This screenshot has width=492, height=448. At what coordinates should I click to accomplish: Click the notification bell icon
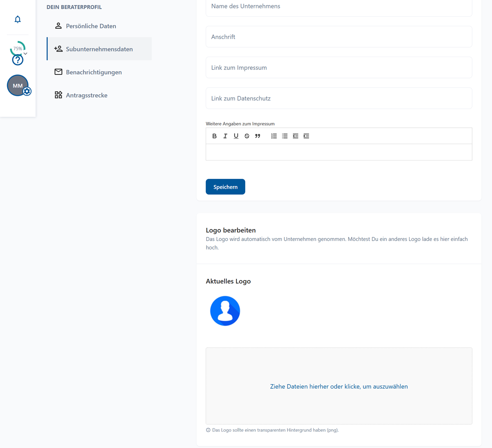(18, 20)
